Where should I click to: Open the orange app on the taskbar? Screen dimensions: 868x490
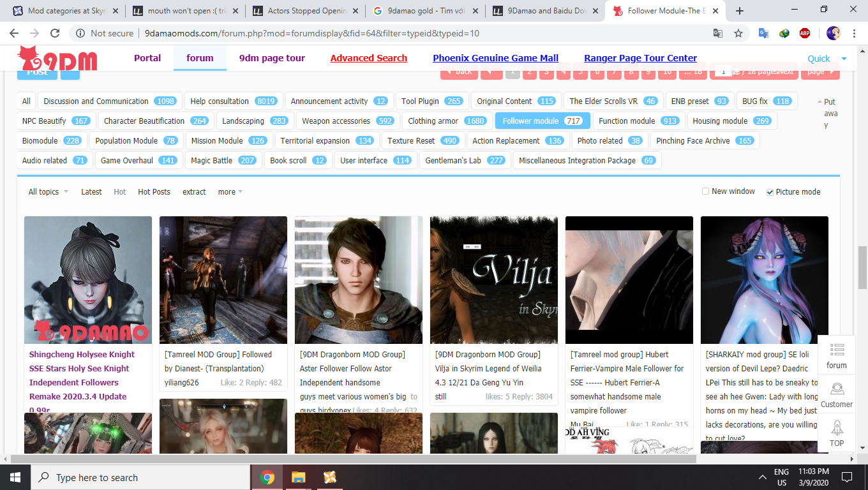(329, 477)
